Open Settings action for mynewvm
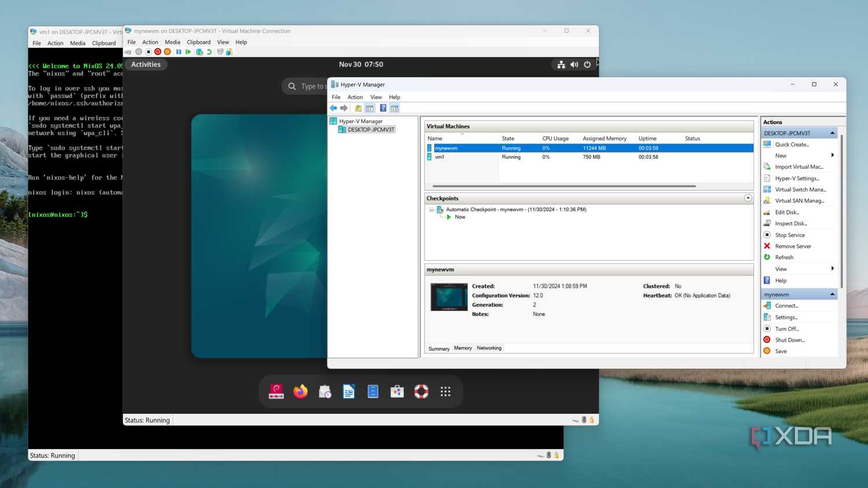The width and height of the screenshot is (868, 488). (x=786, y=317)
